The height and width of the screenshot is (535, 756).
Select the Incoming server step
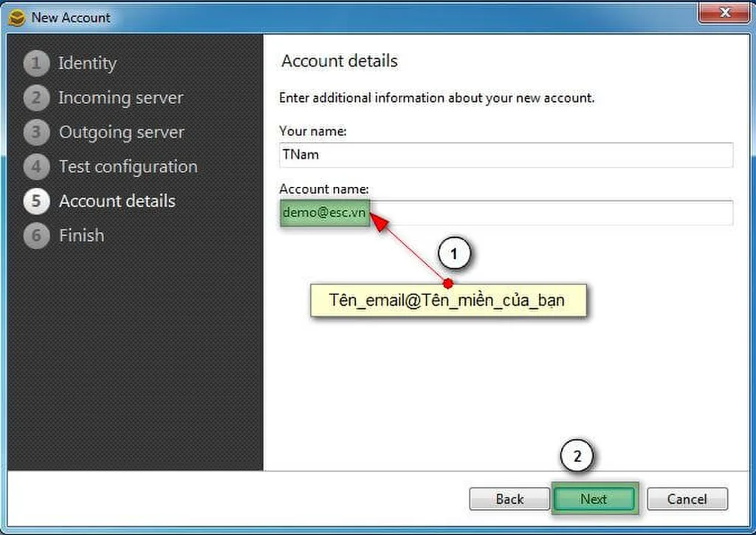pos(103,98)
